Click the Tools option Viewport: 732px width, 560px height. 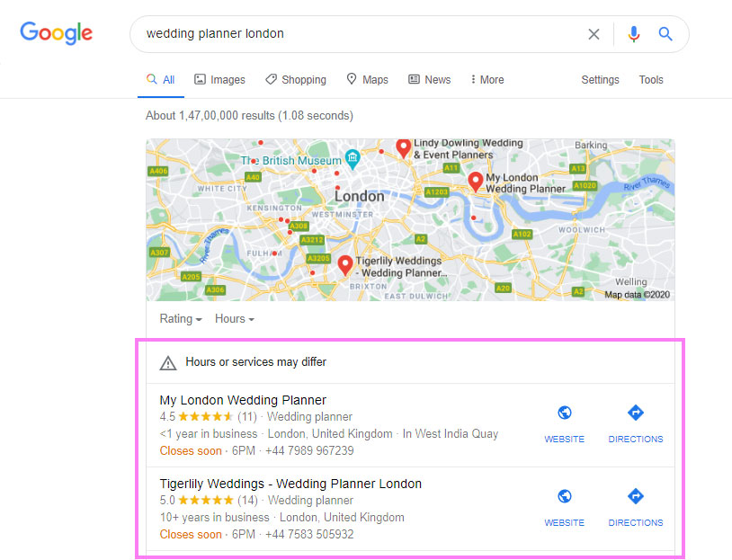(x=650, y=79)
